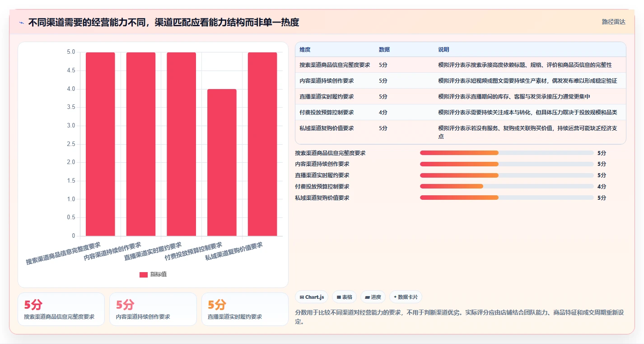Click the description starting 模拟评分表示直播期间的库存

point(514,96)
